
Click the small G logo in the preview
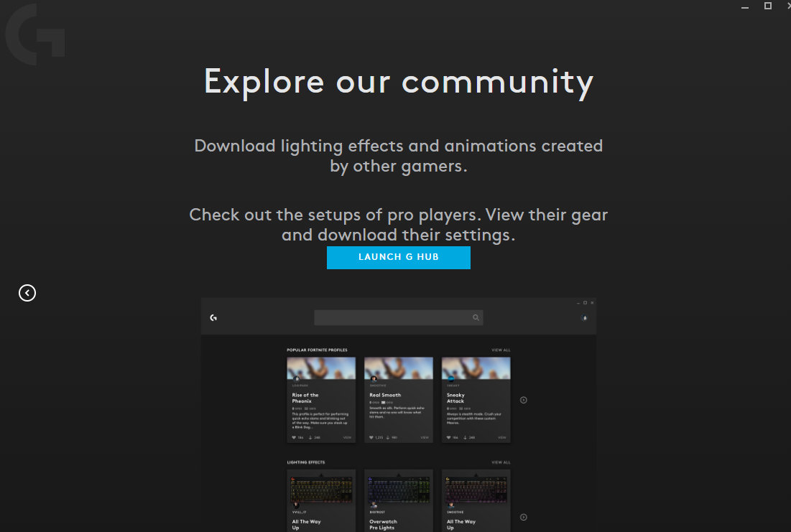pyautogui.click(x=213, y=317)
